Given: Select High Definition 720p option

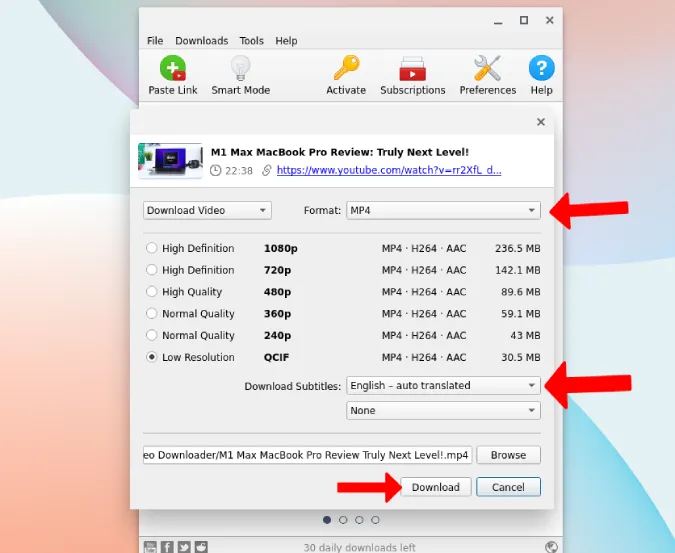Looking at the screenshot, I should tap(151, 270).
